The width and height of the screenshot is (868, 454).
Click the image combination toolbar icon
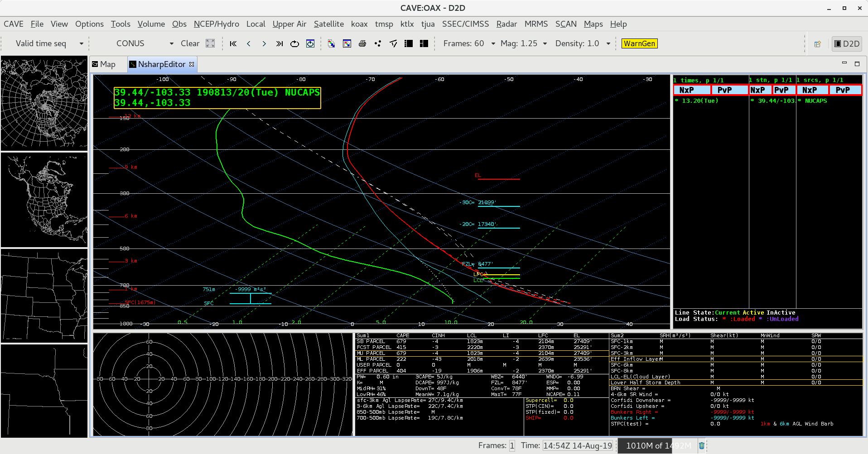[332, 43]
